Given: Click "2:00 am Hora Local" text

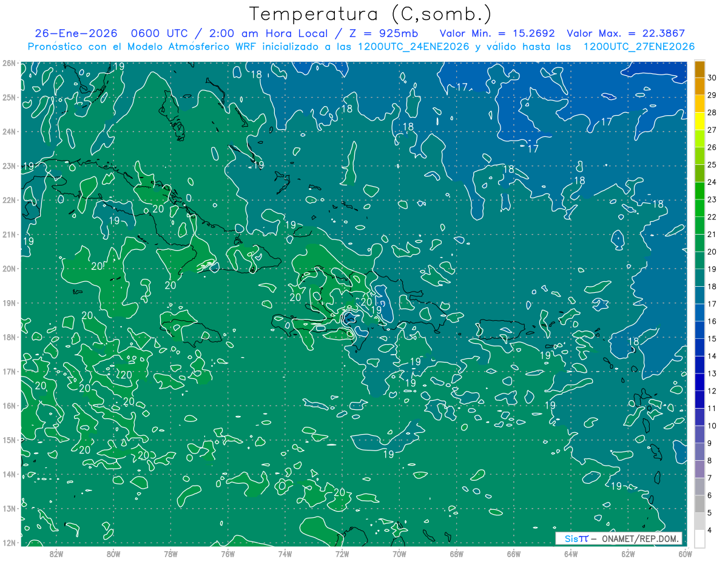Looking at the screenshot, I should click(x=268, y=33).
